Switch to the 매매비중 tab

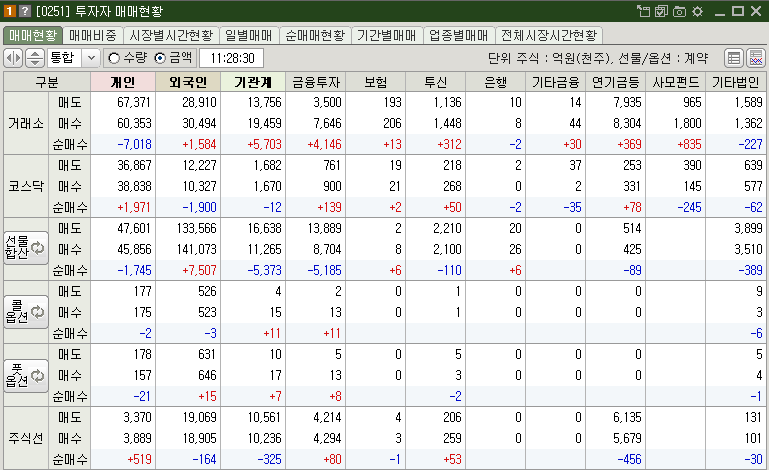click(93, 35)
